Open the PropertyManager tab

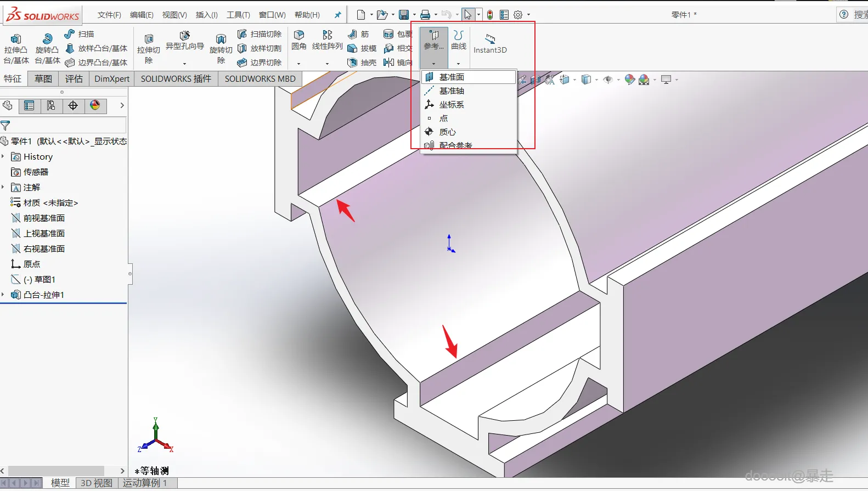click(x=29, y=105)
